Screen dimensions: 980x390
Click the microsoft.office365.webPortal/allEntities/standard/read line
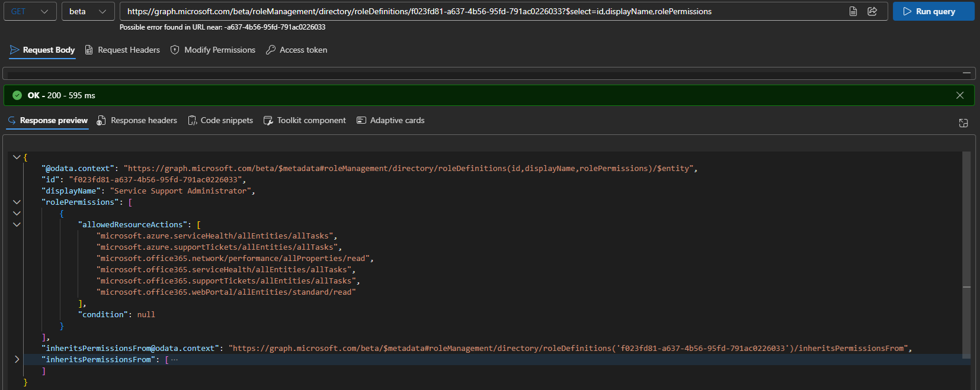click(226, 292)
